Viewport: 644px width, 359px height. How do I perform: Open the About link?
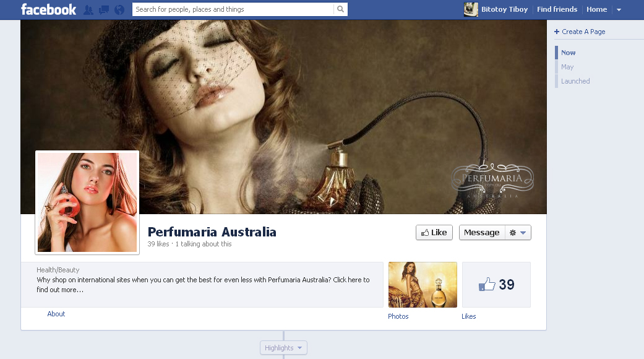tap(56, 314)
